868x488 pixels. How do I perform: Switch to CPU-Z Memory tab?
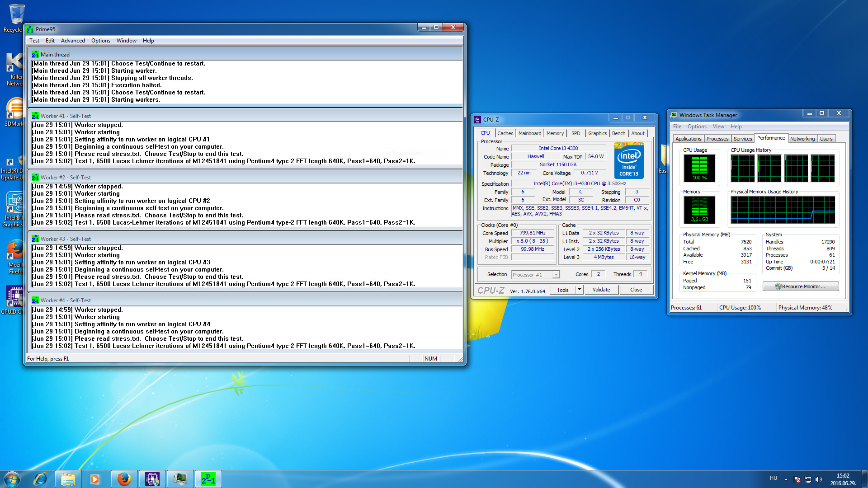(x=555, y=133)
